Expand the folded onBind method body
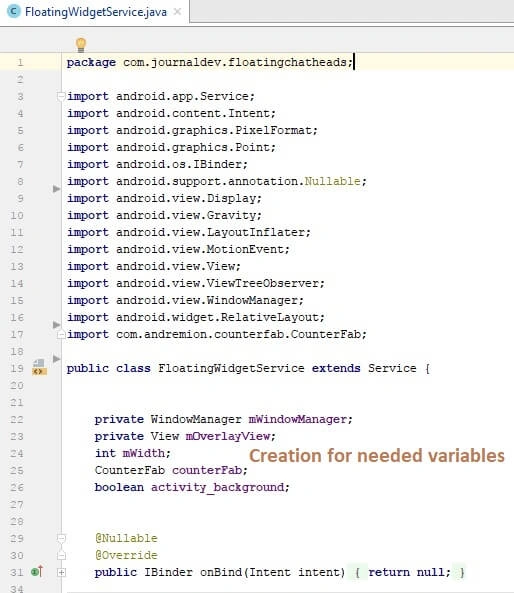 pos(61,572)
